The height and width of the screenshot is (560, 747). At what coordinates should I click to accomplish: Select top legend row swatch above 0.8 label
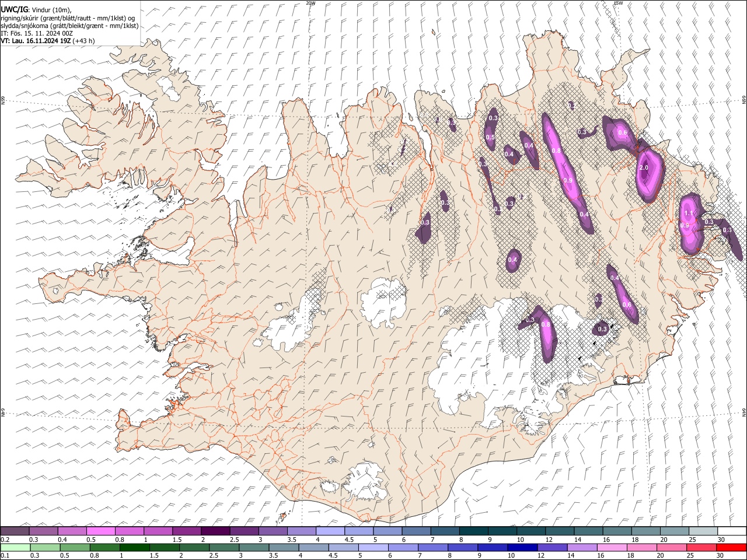coord(130,531)
